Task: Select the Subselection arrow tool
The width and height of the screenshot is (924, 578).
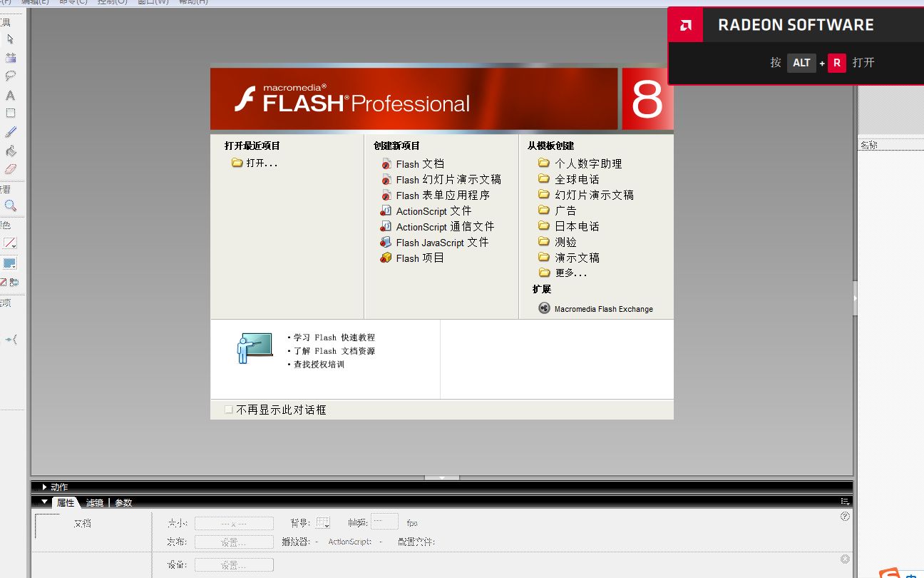Action: [x=10, y=39]
